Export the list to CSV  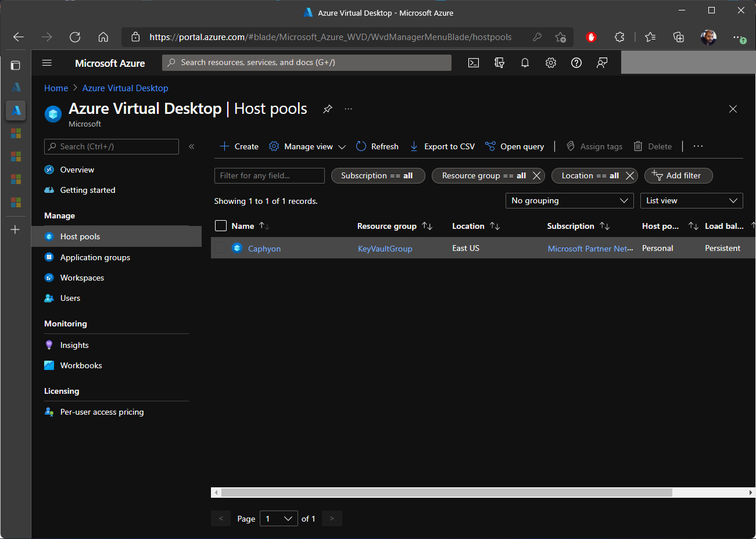click(442, 146)
